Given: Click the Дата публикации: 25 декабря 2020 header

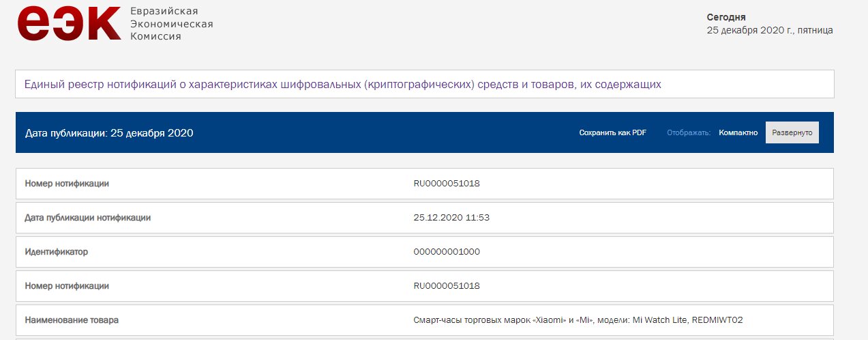Looking at the screenshot, I should click(x=109, y=132).
